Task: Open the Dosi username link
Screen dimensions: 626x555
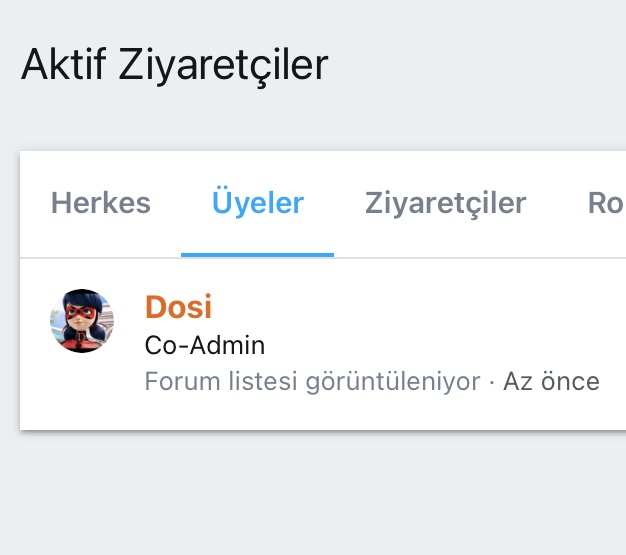Action: [178, 307]
